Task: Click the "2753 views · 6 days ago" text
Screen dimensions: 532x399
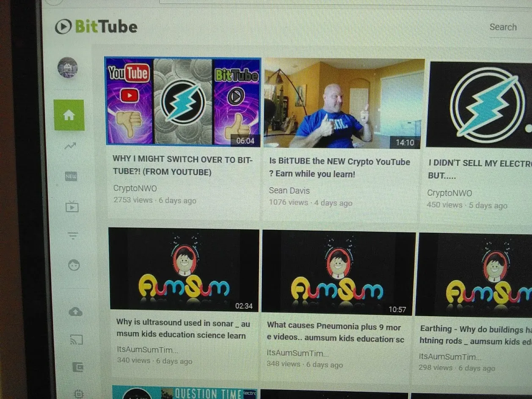Action: click(x=154, y=200)
